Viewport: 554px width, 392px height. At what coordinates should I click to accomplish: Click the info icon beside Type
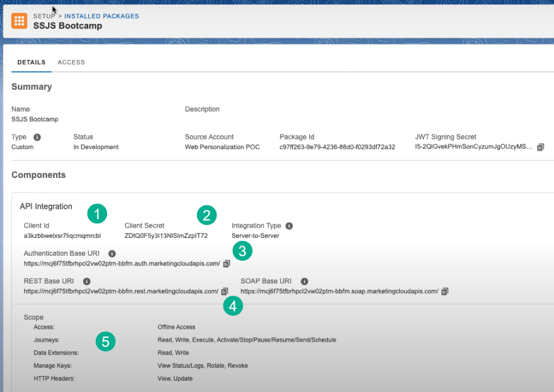click(37, 137)
